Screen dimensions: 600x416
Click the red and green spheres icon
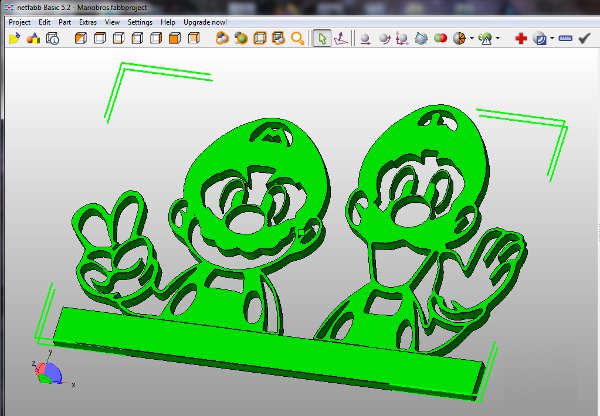coord(440,38)
